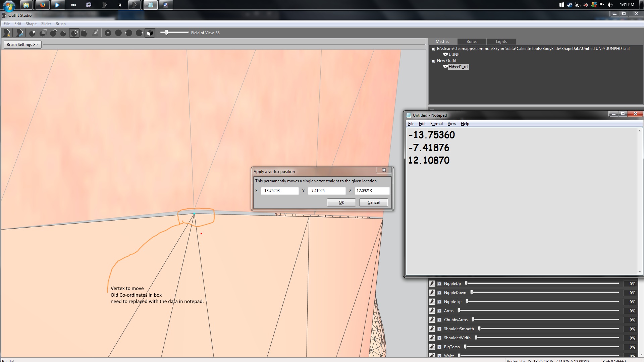
Task: Click the X coordinate input field
Action: (279, 191)
